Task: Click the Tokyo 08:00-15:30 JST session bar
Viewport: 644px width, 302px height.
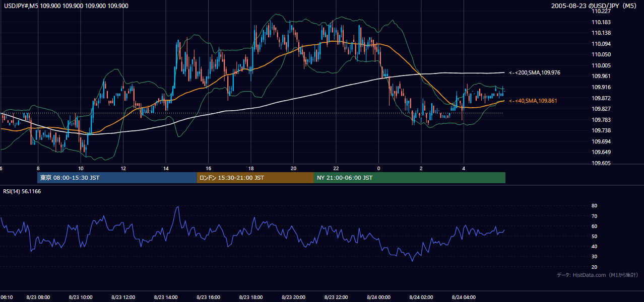Action: [x=117, y=178]
